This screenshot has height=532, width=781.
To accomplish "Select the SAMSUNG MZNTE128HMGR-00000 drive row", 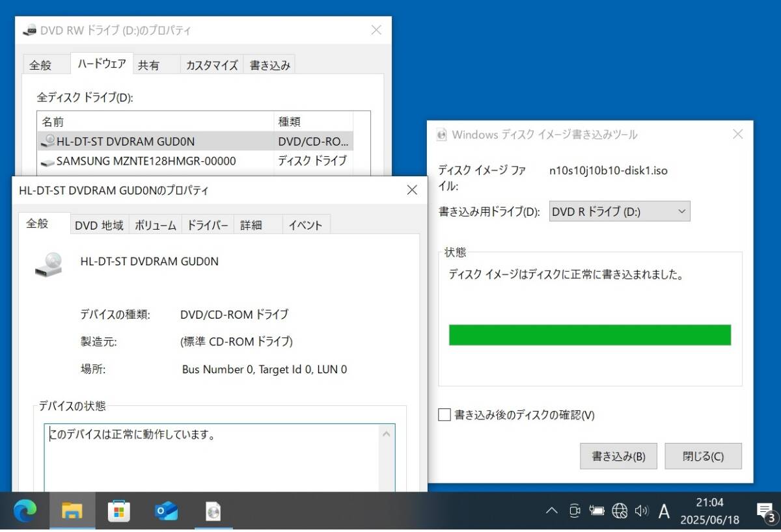I will click(195, 160).
